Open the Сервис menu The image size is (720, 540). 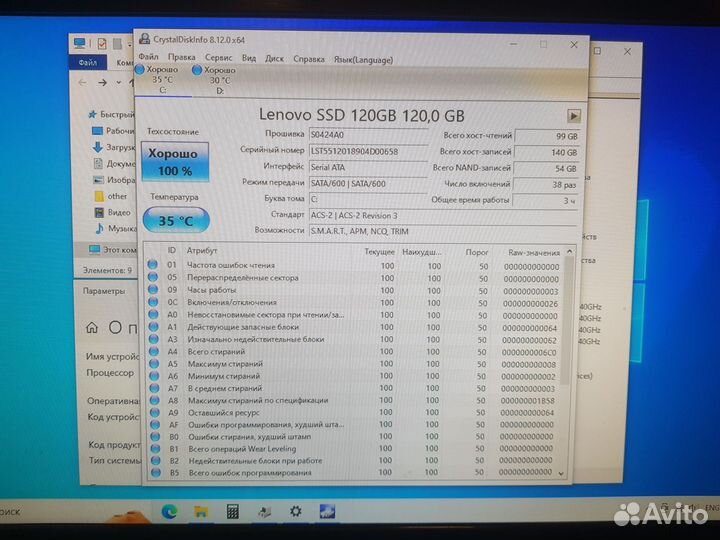click(x=219, y=58)
